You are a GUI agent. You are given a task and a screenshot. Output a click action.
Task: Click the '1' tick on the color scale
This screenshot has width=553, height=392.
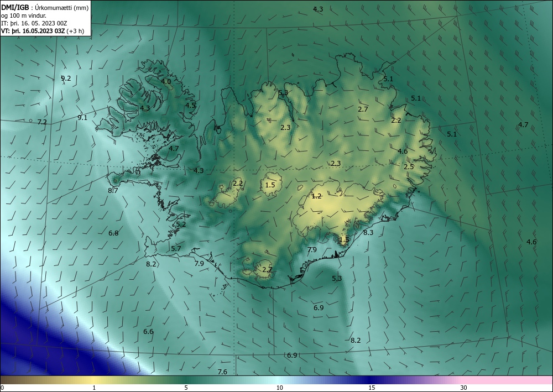click(x=94, y=388)
